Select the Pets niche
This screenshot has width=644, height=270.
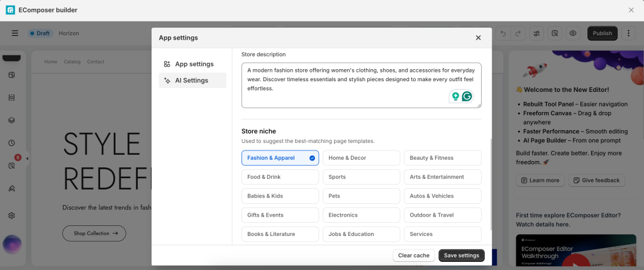click(x=362, y=196)
